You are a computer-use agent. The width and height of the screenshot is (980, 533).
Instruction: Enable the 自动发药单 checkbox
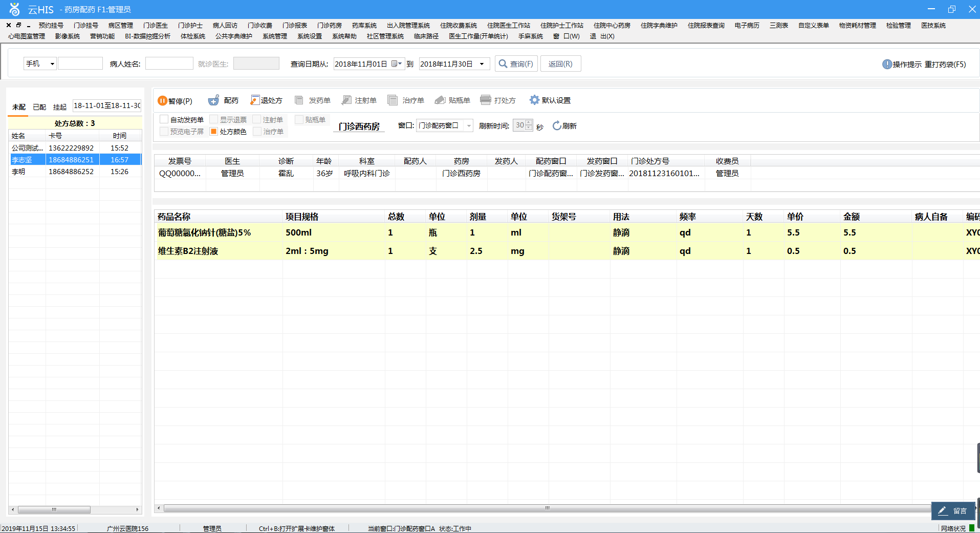[164, 119]
